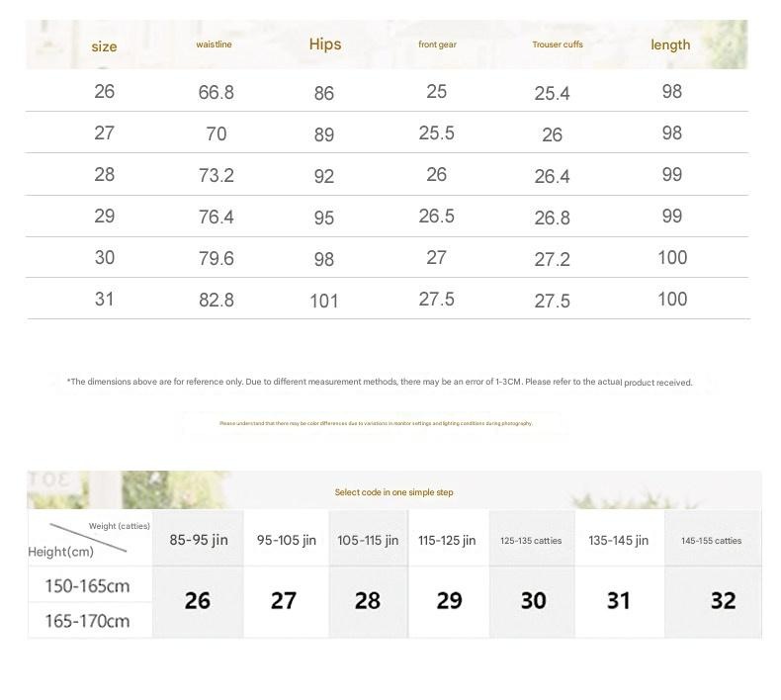Click the "front gear" column header
The width and height of the screenshot is (781, 700).
click(x=437, y=44)
